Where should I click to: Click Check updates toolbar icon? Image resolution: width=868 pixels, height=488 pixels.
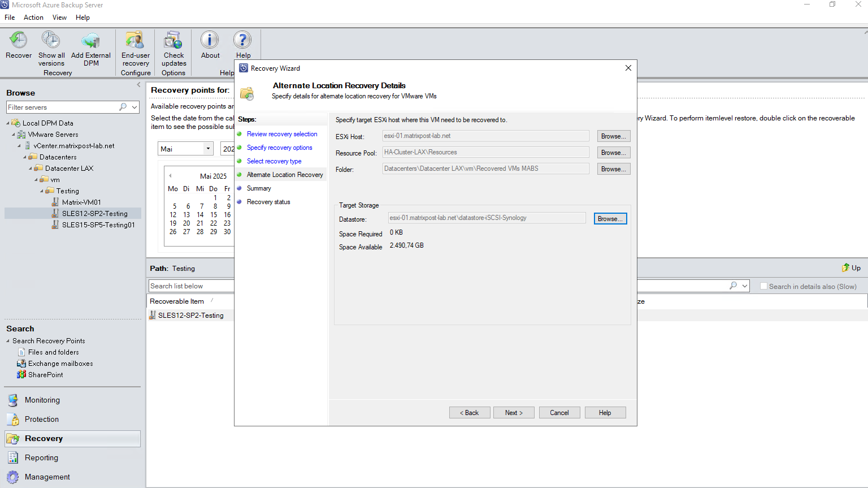point(173,40)
